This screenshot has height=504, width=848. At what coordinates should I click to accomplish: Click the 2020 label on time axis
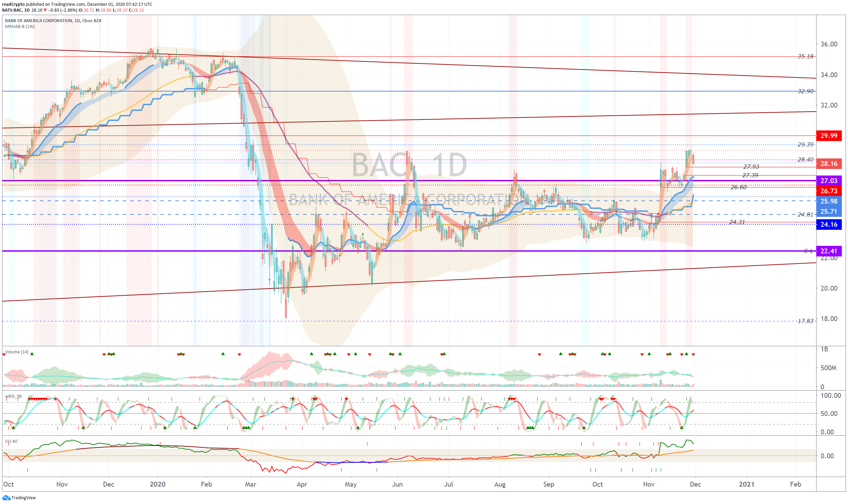click(158, 485)
